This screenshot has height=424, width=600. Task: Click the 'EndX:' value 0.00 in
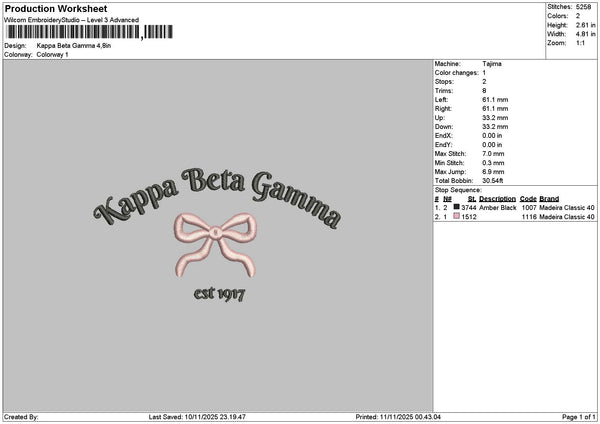(492, 136)
